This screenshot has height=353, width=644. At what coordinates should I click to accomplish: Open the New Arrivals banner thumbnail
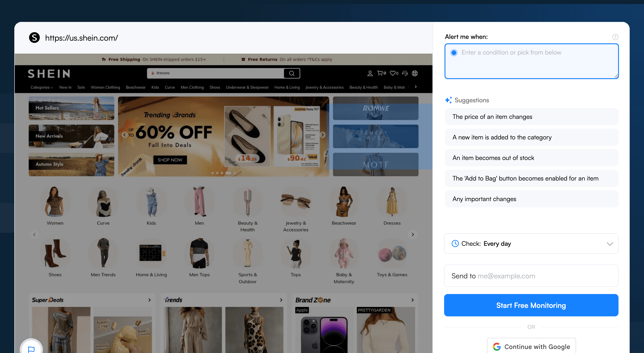[x=72, y=137]
